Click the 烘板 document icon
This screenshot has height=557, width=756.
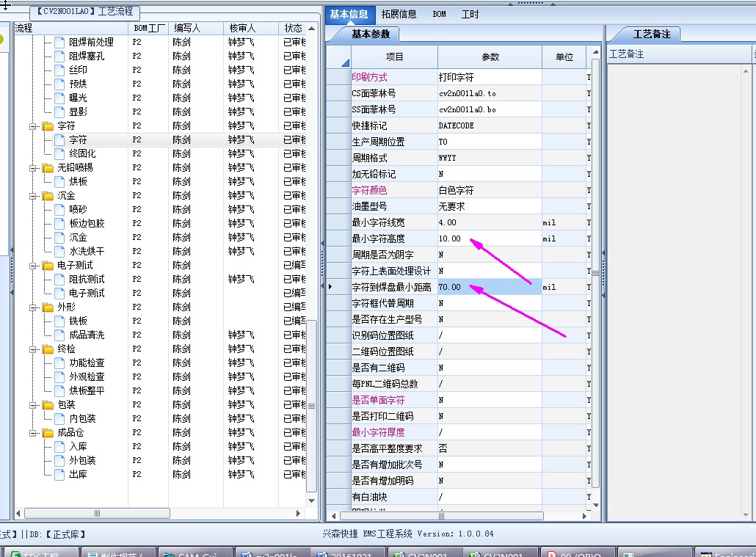pyautogui.click(x=59, y=182)
